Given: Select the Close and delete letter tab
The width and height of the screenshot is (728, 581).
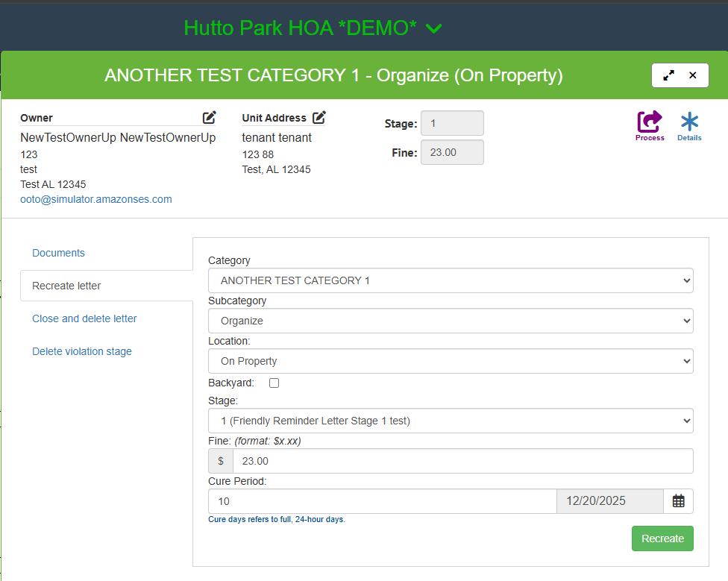Looking at the screenshot, I should pyautogui.click(x=84, y=318).
